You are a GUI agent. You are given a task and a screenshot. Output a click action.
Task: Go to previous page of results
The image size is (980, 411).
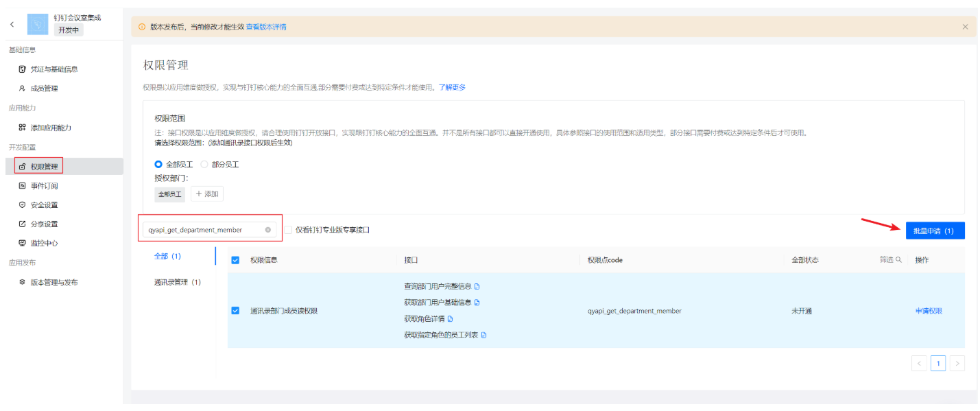[x=919, y=364]
